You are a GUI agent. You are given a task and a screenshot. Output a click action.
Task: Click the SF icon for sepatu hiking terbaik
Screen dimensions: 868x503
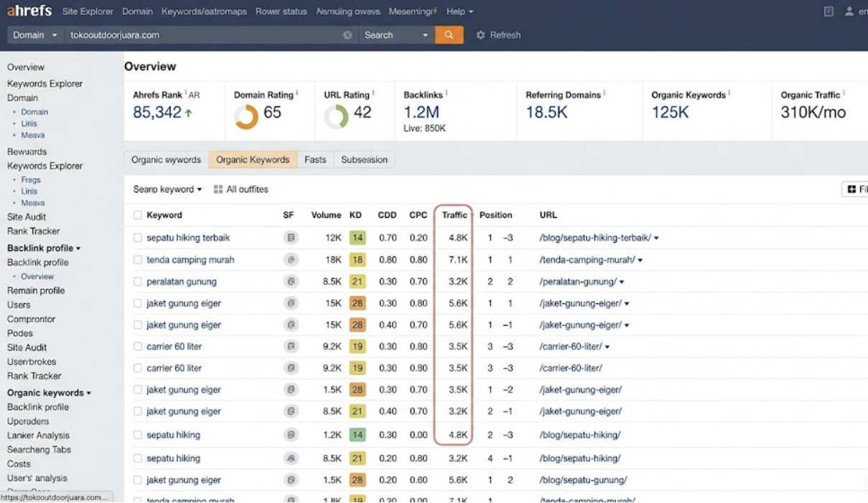tap(291, 238)
